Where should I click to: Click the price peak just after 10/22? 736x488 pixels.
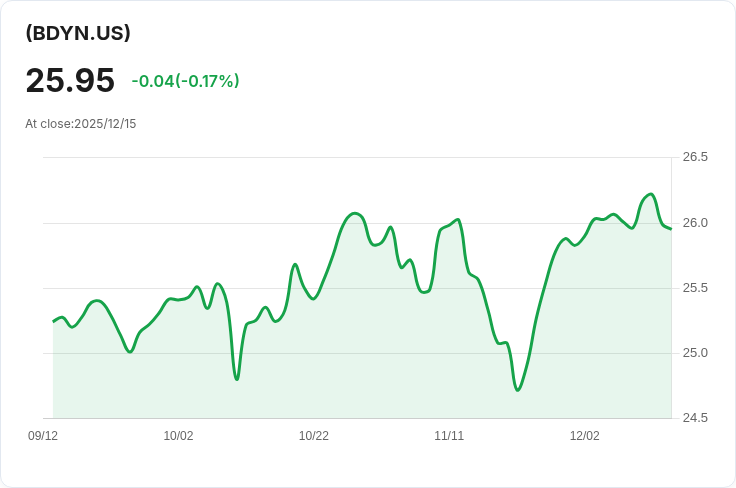point(355,214)
